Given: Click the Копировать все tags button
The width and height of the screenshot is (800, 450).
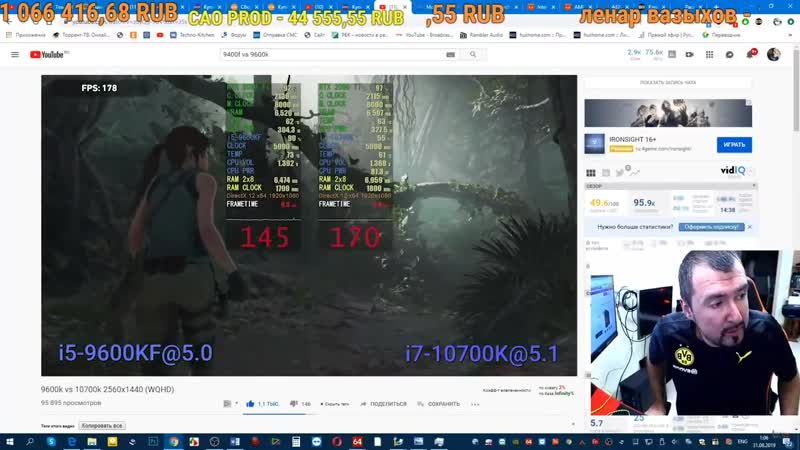Looking at the screenshot, I should click(102, 426).
